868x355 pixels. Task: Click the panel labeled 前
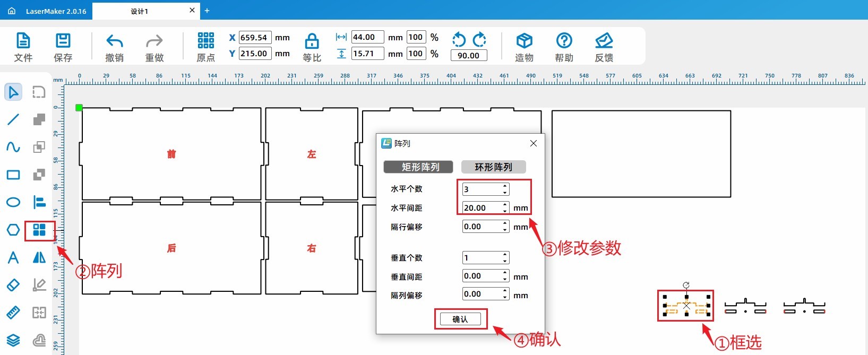click(171, 154)
